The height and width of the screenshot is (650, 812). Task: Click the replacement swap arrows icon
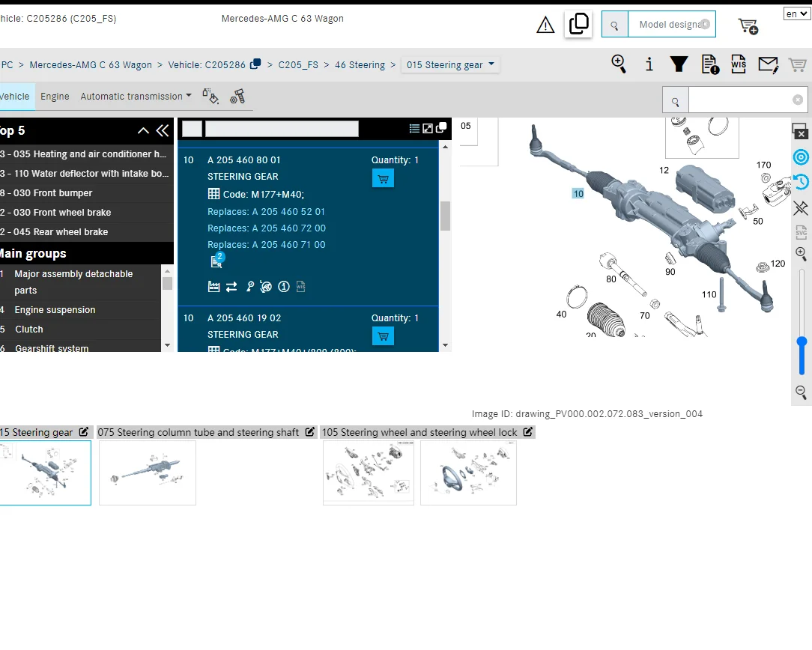(231, 287)
